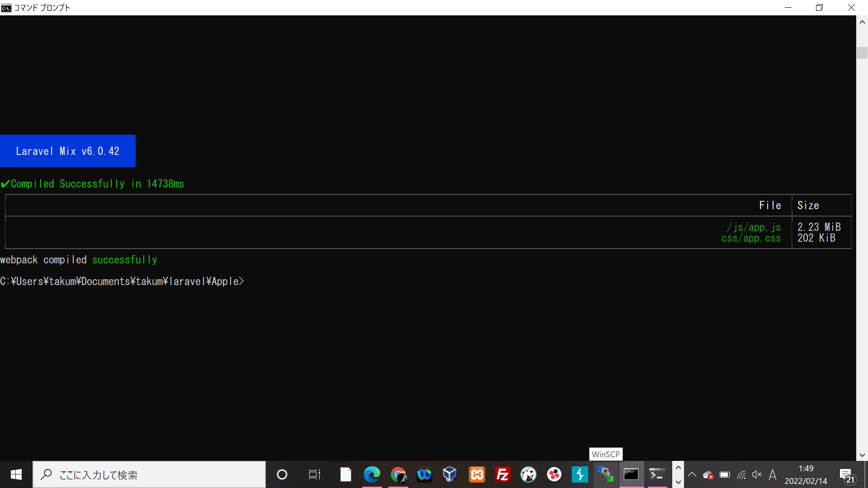Open Google Chrome from the taskbar

398,474
